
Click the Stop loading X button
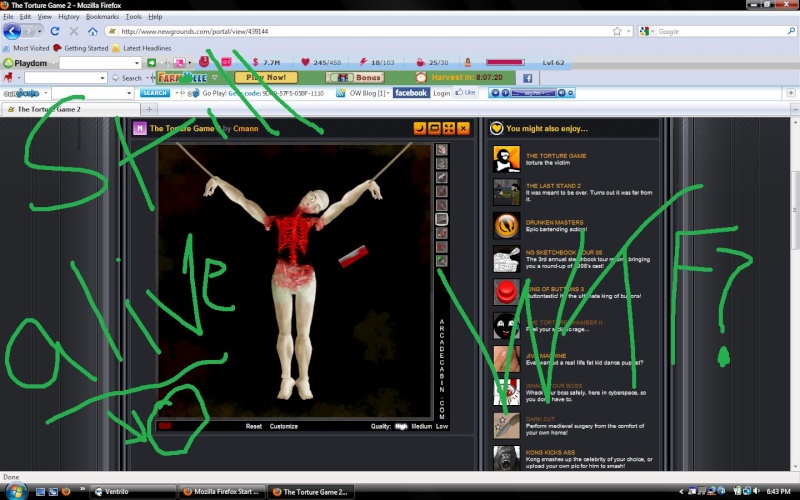click(x=73, y=31)
